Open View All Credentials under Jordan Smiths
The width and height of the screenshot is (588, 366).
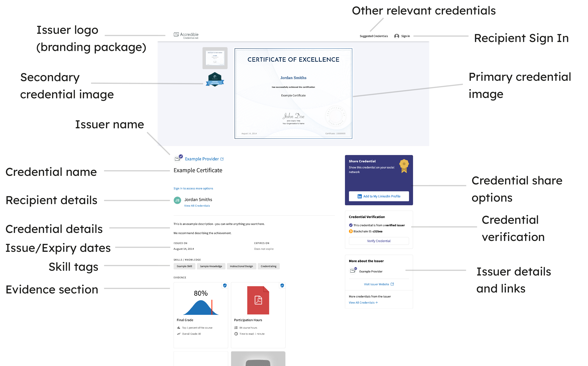(197, 205)
